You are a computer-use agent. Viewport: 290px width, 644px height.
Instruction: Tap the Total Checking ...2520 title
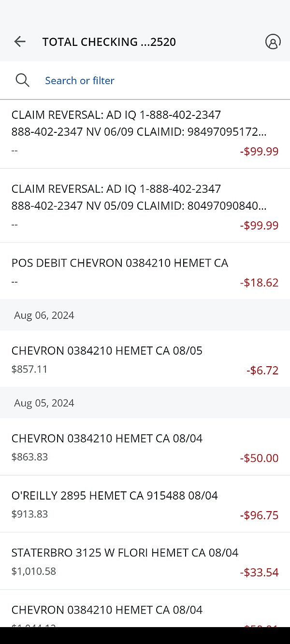(109, 42)
